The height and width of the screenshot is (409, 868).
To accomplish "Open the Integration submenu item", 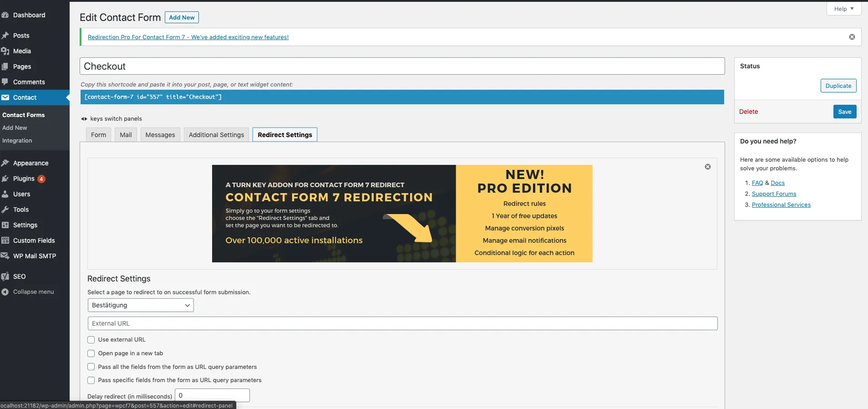I will point(17,141).
